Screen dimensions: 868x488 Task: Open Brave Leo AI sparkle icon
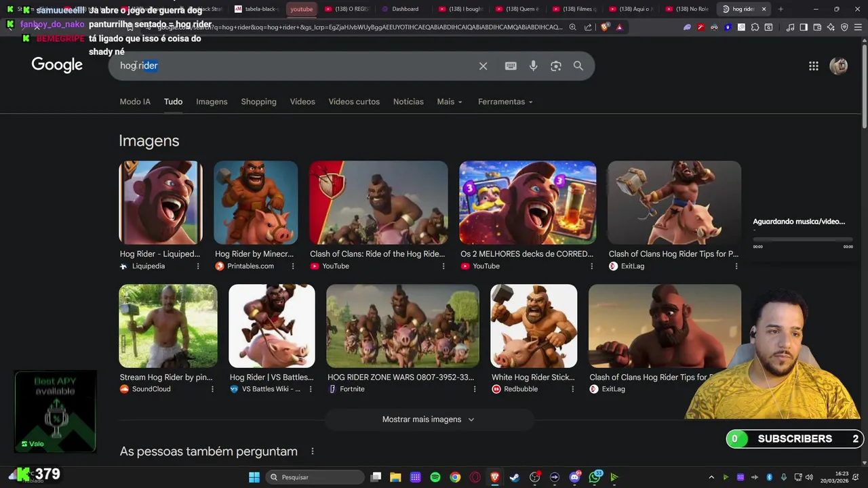[831, 27]
